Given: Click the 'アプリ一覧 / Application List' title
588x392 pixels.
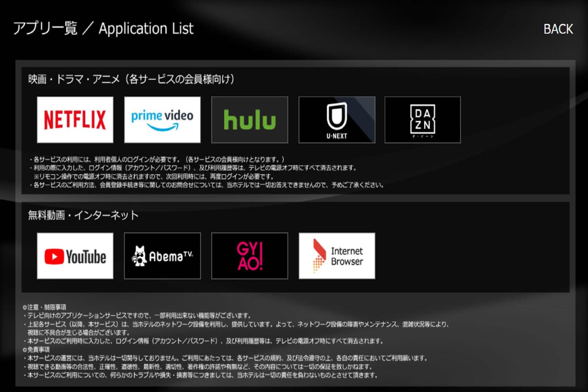Looking at the screenshot, I should click(x=104, y=29).
